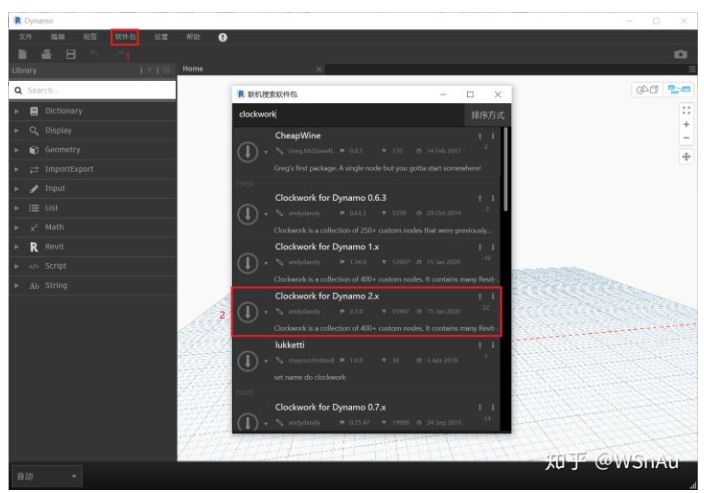Close the Home tab

[x=319, y=69]
